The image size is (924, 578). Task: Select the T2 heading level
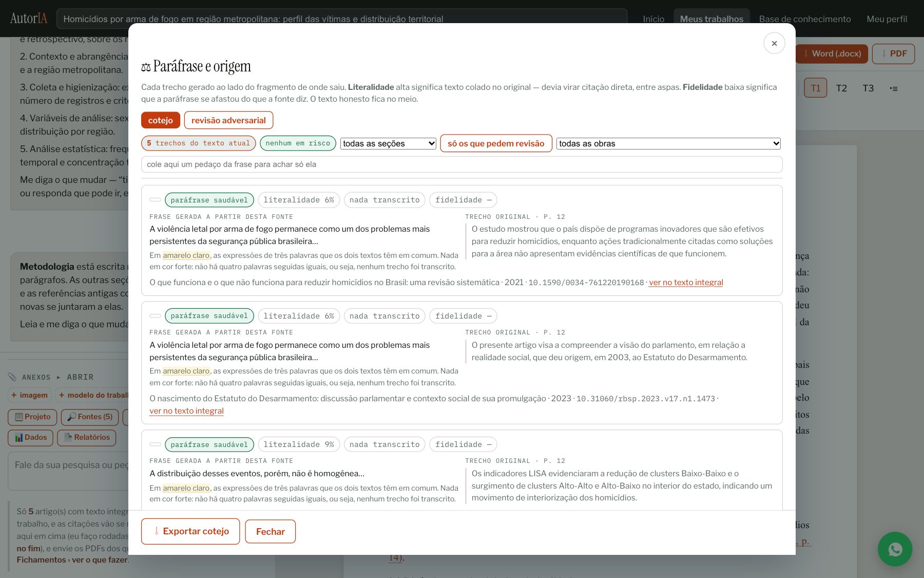tap(841, 88)
